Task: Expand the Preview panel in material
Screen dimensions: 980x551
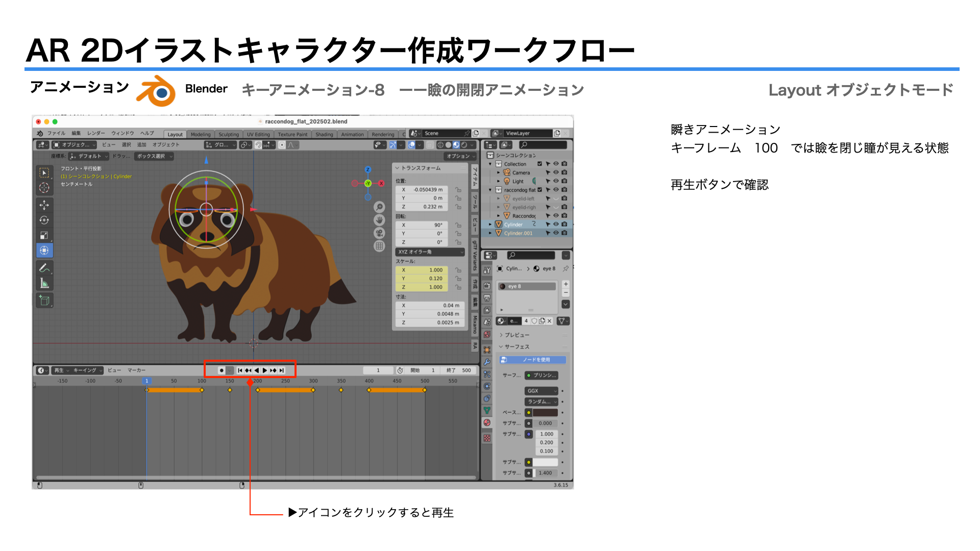Action: point(501,335)
